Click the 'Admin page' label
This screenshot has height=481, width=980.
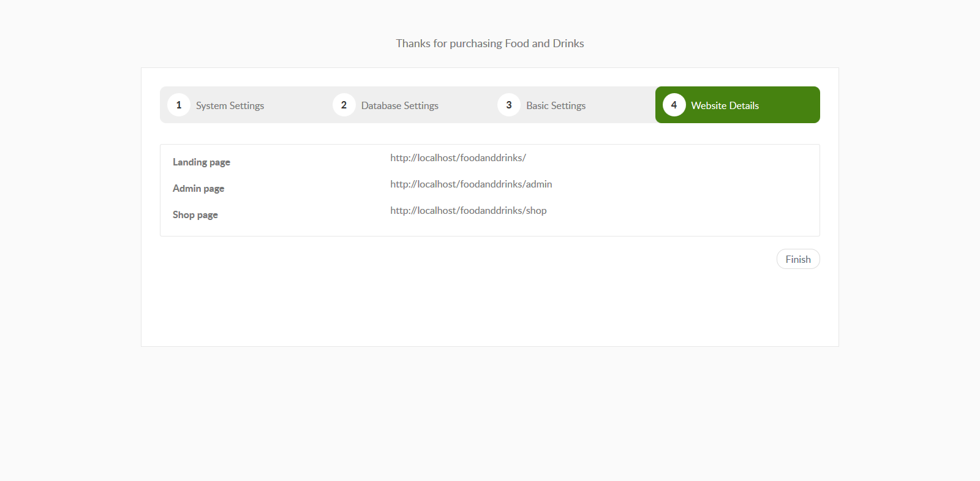(x=198, y=189)
